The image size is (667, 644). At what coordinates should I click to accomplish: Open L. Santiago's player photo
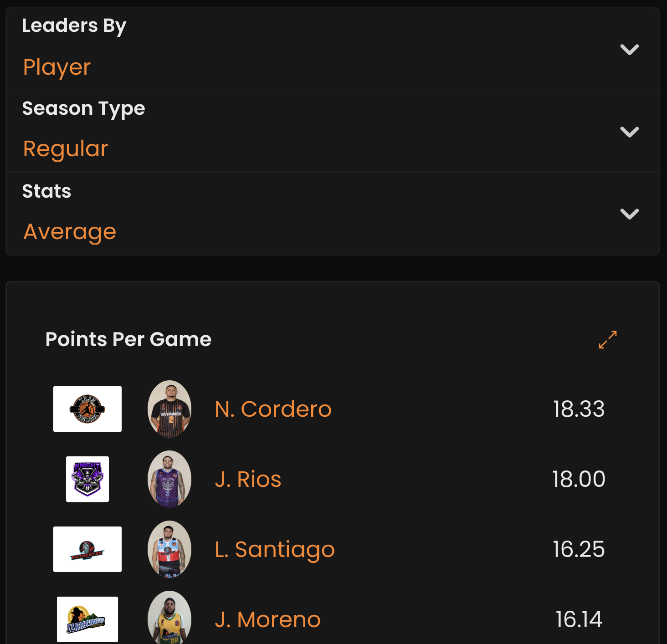(x=169, y=549)
